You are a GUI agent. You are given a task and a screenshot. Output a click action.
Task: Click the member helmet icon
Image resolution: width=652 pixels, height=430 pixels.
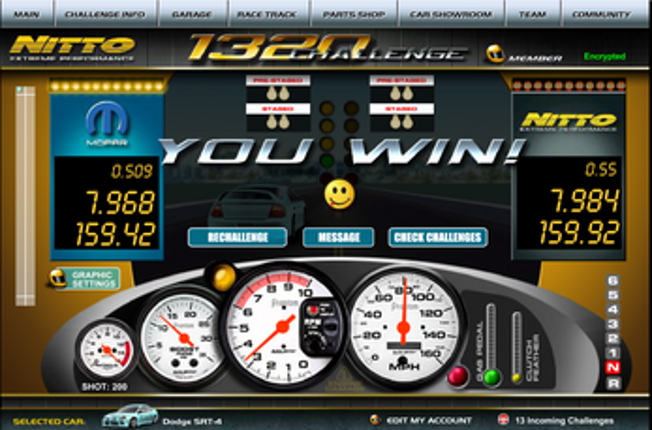[x=495, y=54]
